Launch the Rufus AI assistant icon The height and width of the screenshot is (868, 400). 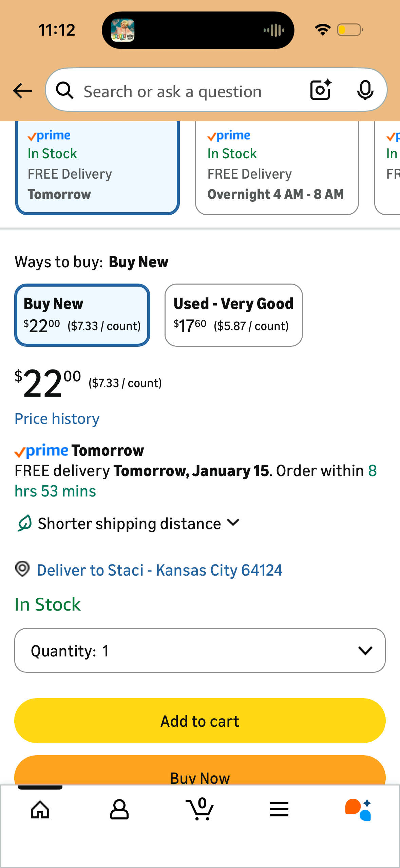(358, 810)
